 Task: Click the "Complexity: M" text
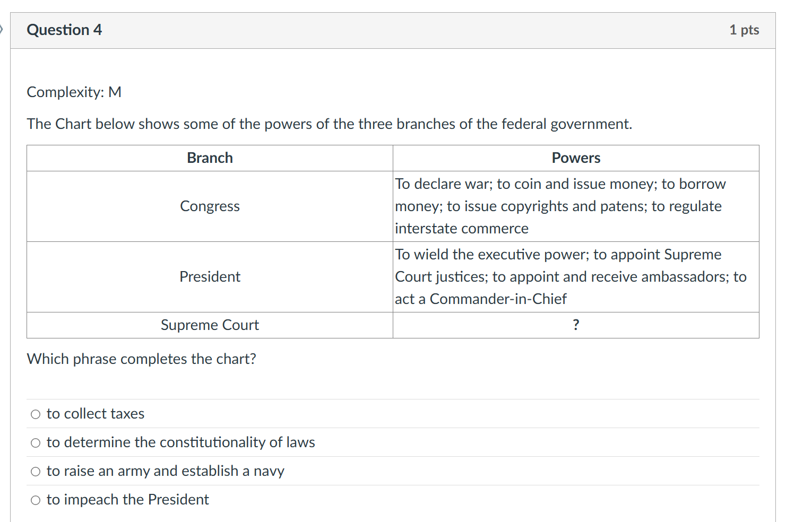click(x=74, y=92)
